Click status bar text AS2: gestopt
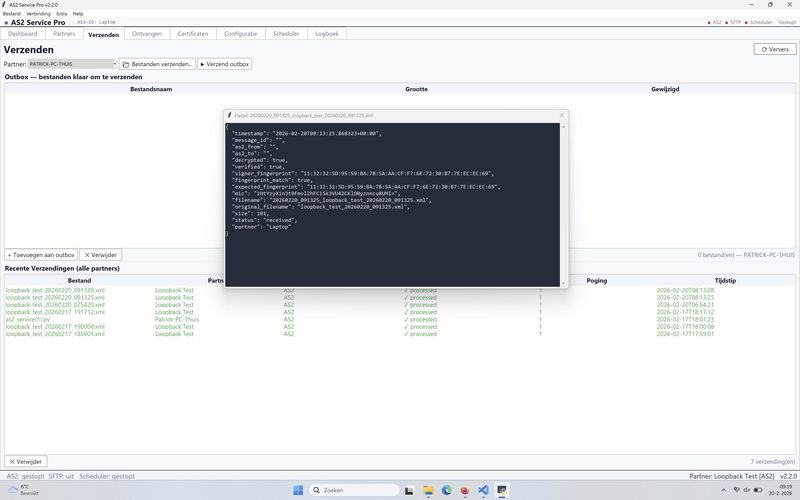The image size is (800, 500). (x=26, y=476)
